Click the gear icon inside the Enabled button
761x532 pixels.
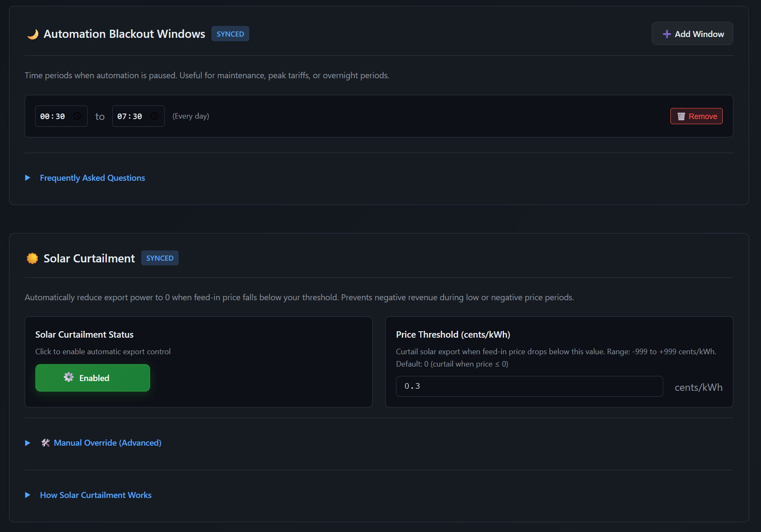(69, 378)
